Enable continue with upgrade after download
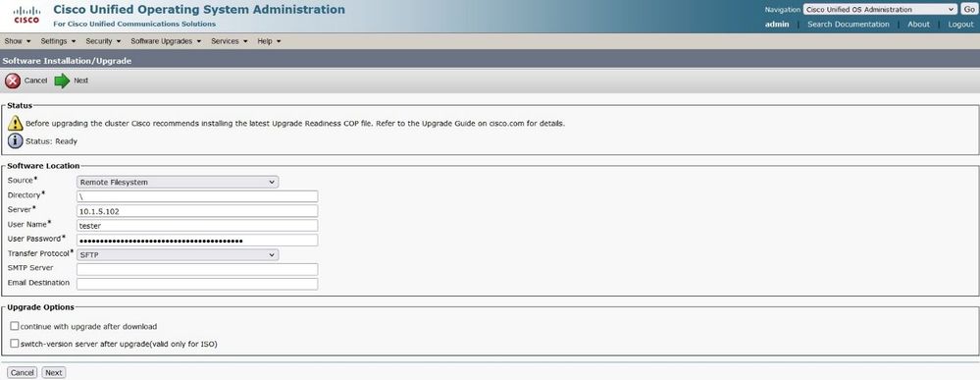Viewport: 980px width, 380px height. [x=15, y=326]
